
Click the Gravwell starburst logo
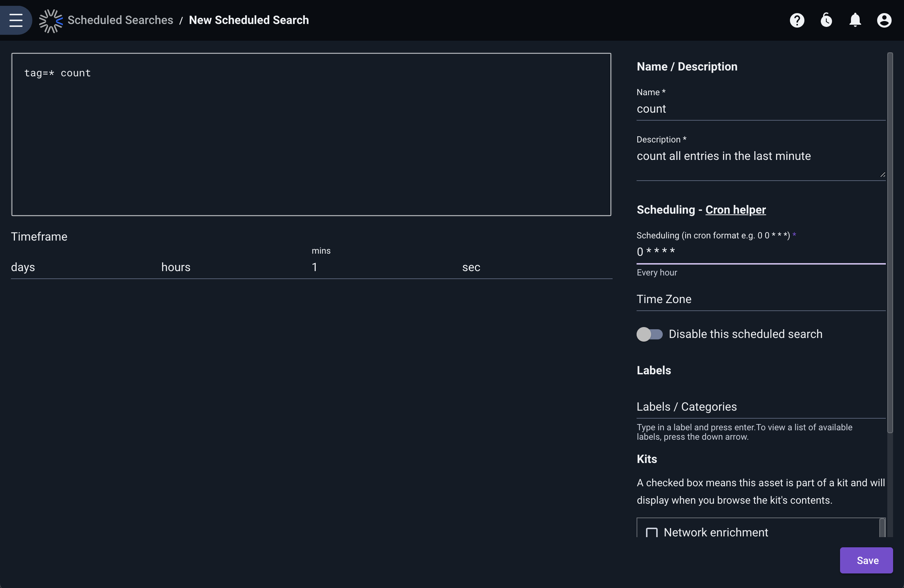pos(51,20)
